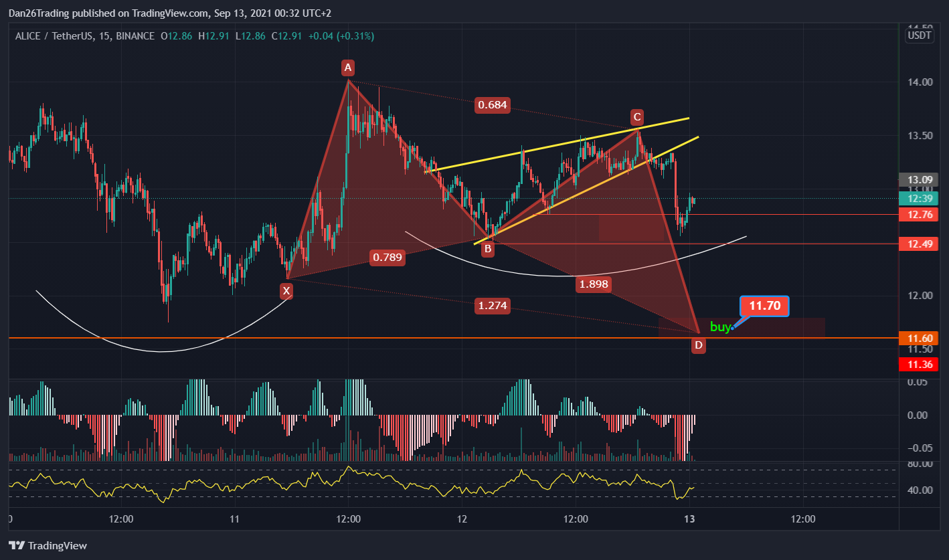Click the 0.789 ratio label

[x=387, y=258]
